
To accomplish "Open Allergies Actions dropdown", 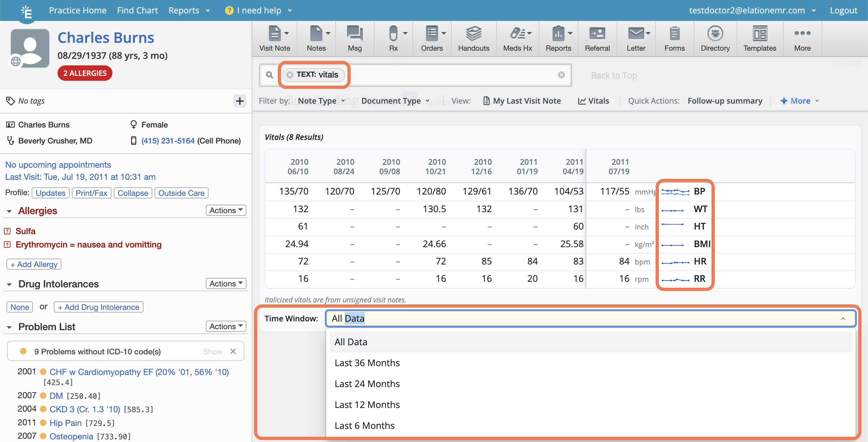I will click(226, 211).
